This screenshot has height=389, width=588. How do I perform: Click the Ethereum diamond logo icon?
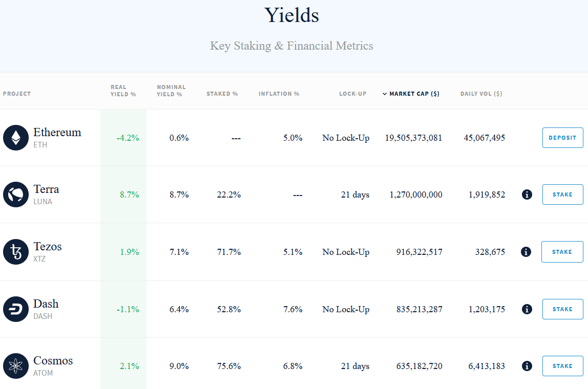(x=16, y=138)
